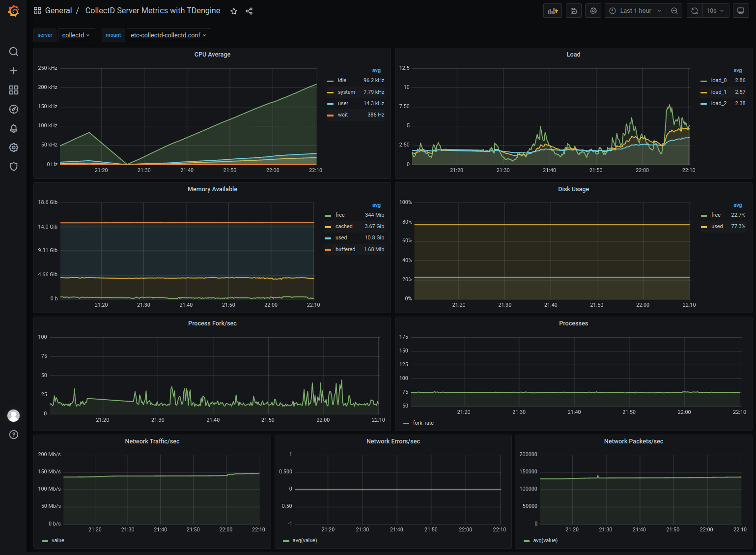Open the Explore view from the sidebar
This screenshot has width=756, height=555.
point(13,109)
